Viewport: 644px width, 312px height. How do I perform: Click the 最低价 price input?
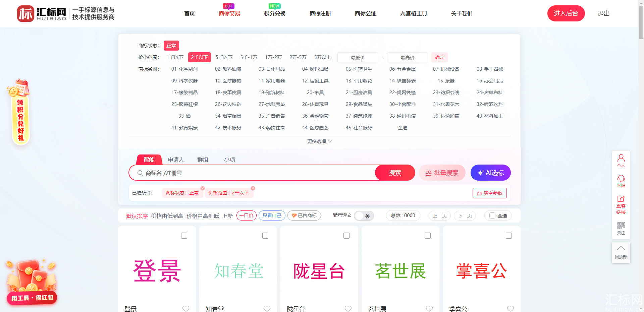pyautogui.click(x=358, y=57)
